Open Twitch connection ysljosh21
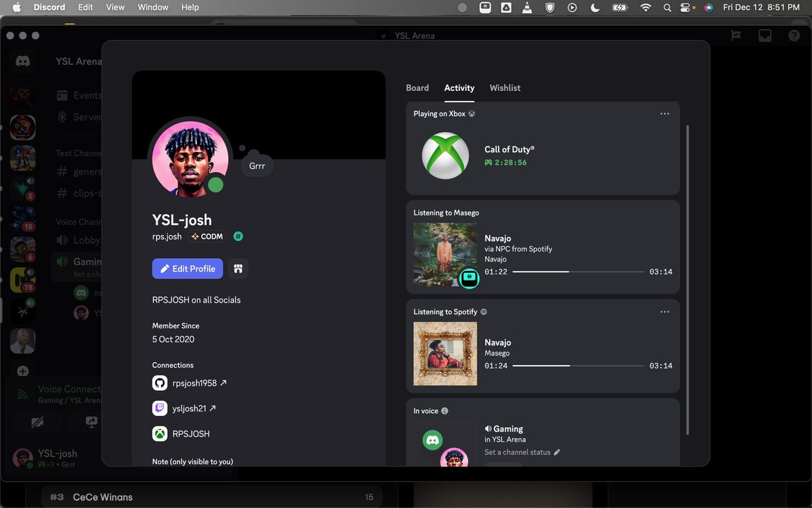 click(x=194, y=408)
